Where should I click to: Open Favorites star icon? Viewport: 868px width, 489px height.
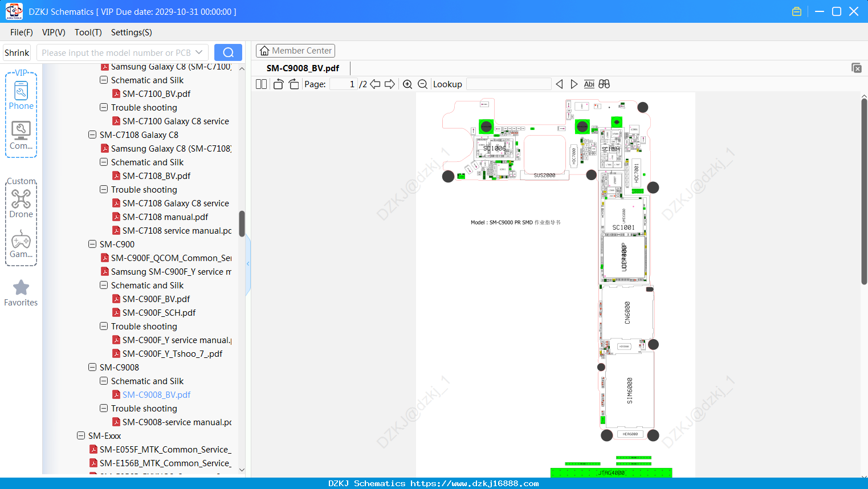click(21, 293)
